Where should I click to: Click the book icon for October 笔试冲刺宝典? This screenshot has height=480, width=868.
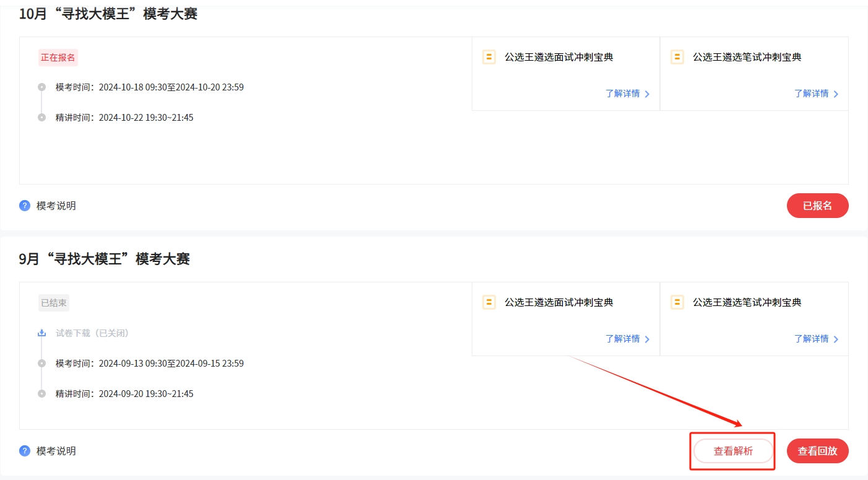677,57
